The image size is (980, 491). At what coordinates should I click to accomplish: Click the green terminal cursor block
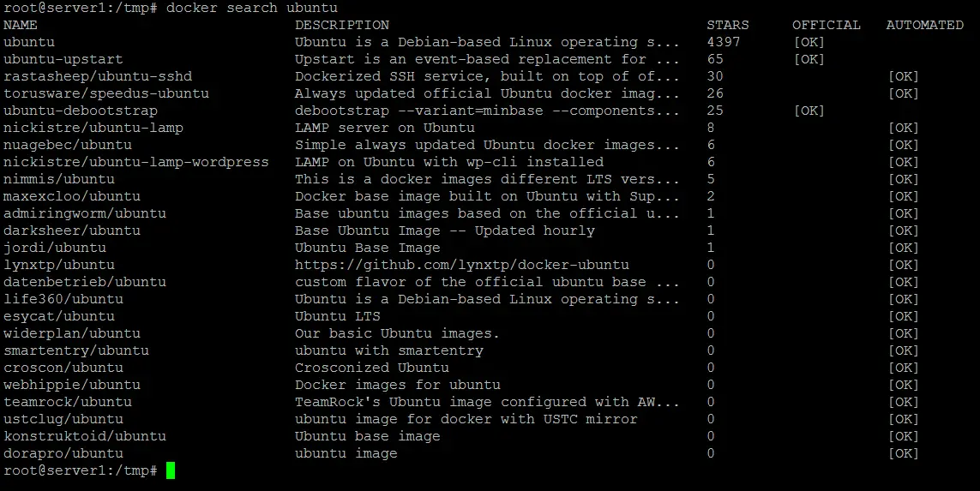pos(171,470)
